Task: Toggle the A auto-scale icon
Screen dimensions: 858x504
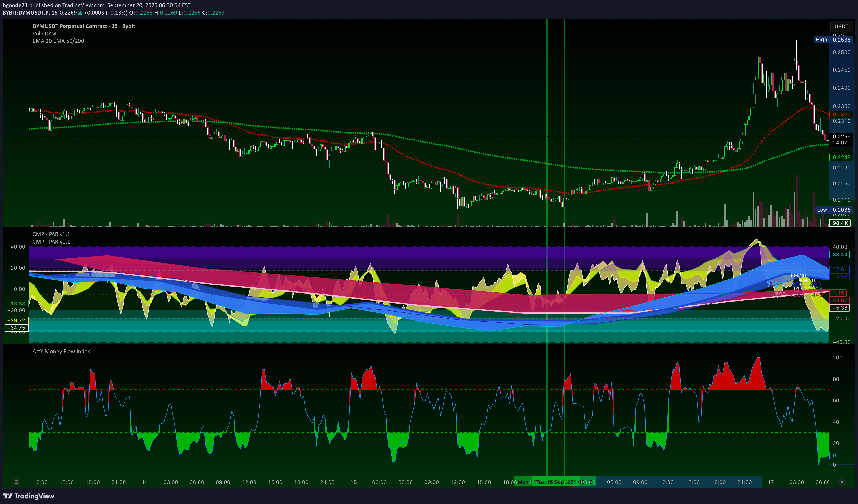Action: pos(842,482)
